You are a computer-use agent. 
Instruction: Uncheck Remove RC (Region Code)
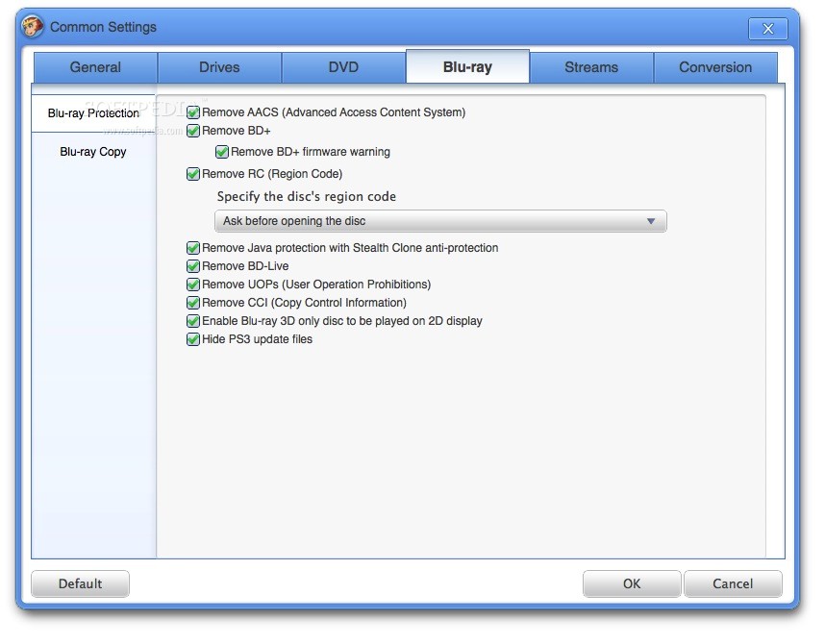(192, 174)
